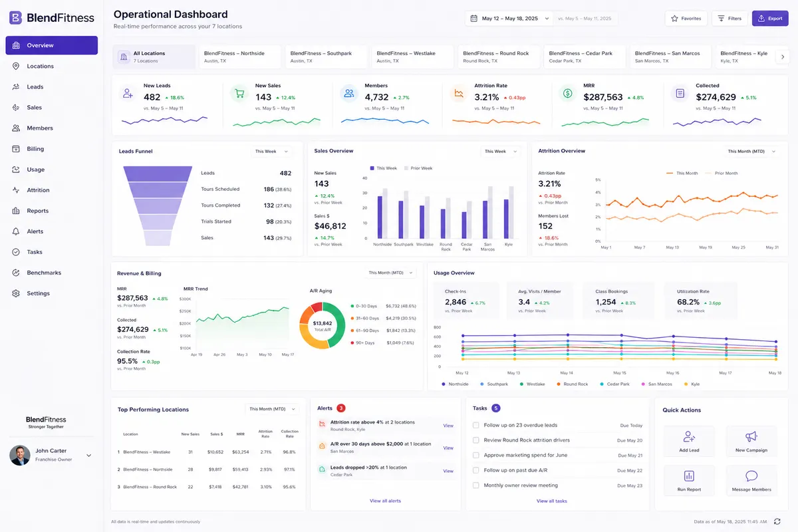Select the BlendFitness – Northside tab
The height and width of the screenshot is (532, 798).
(x=241, y=57)
